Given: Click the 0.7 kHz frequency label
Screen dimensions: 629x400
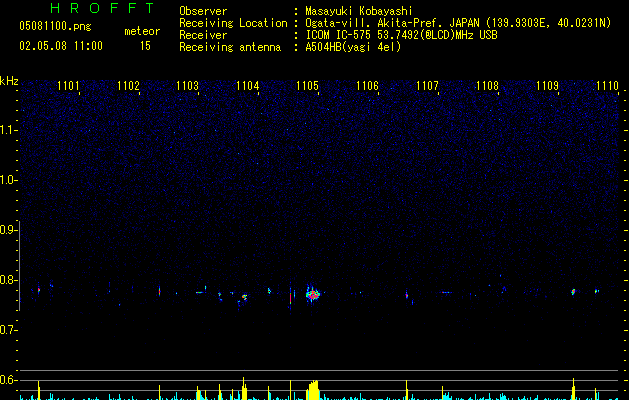Looking at the screenshot, I should (8, 330).
